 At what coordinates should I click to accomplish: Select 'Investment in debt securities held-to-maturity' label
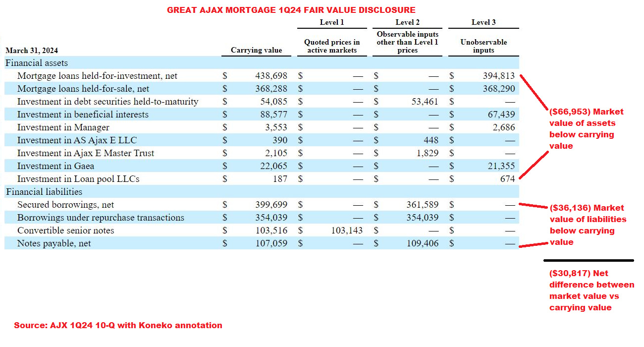tap(107, 102)
